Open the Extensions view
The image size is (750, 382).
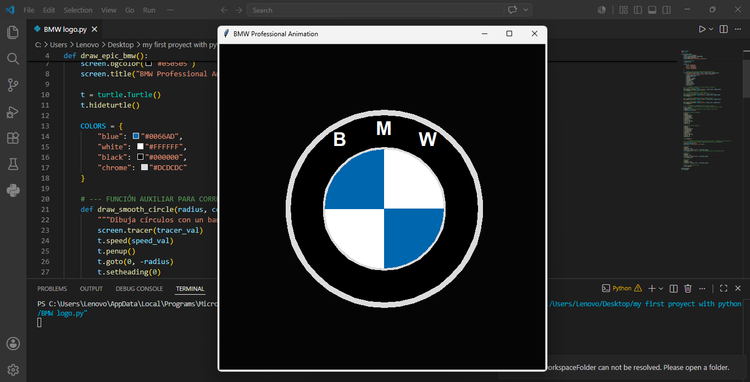coord(13,138)
